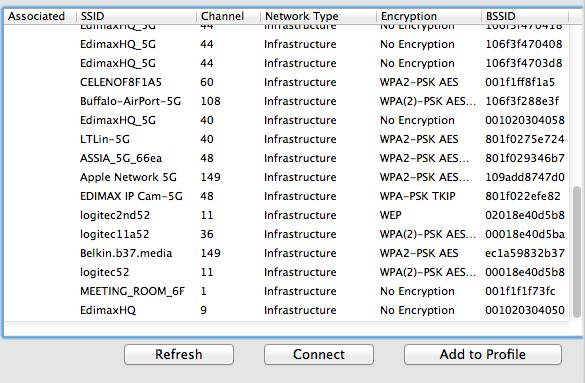The width and height of the screenshot is (585, 383).
Task: Click BSSID 801f0275e724 cell
Action: pos(525,139)
